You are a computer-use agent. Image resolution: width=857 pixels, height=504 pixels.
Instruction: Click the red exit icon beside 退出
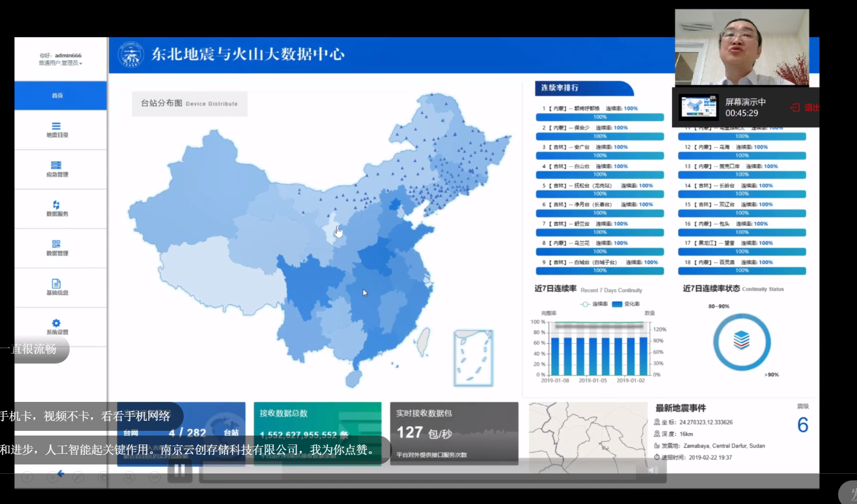click(795, 107)
